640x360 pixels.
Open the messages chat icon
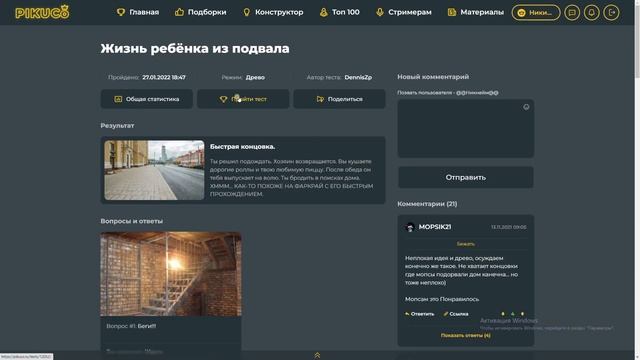572,13
